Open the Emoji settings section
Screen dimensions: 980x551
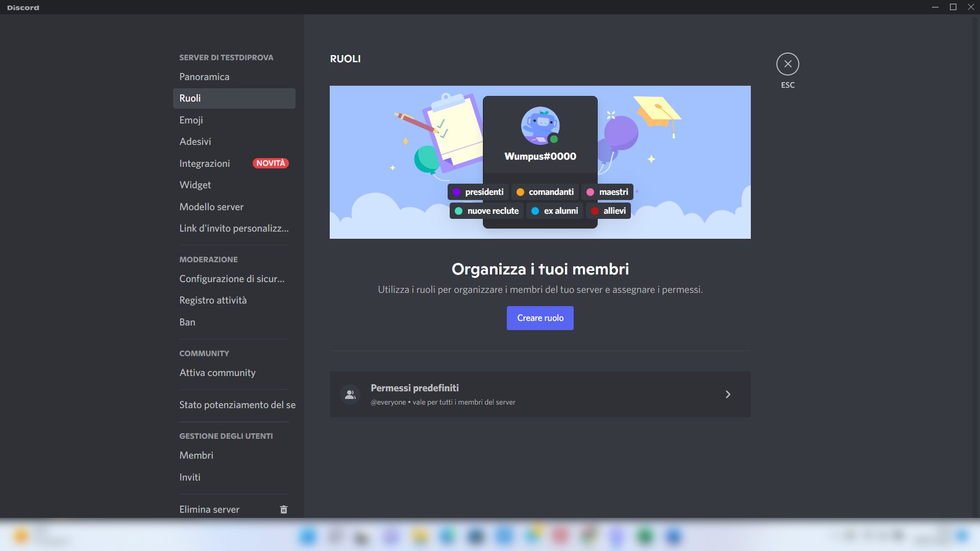pyautogui.click(x=192, y=120)
